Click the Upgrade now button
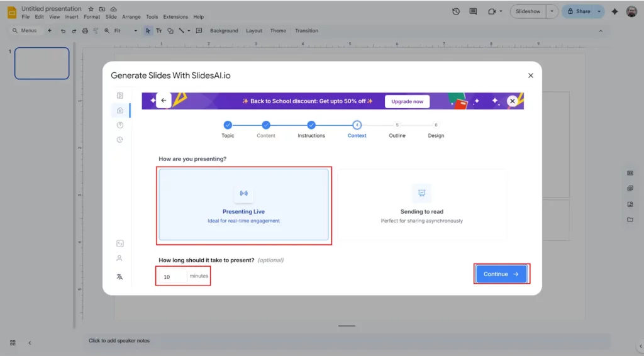 [x=407, y=101]
